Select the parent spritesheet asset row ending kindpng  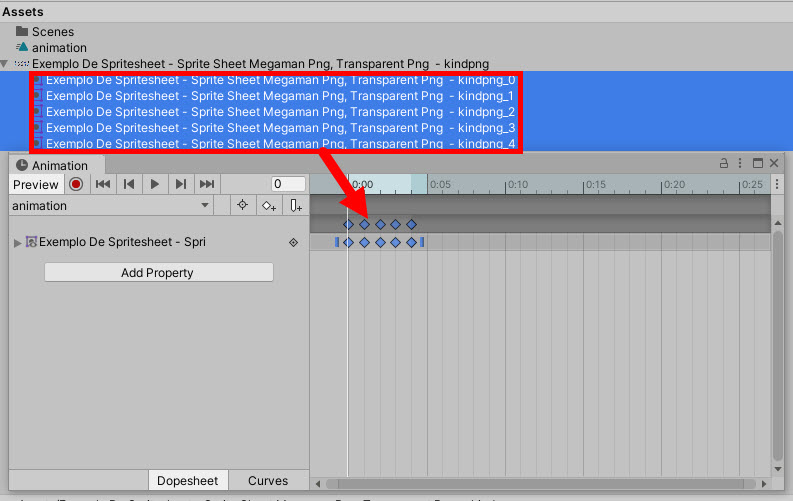click(x=253, y=64)
